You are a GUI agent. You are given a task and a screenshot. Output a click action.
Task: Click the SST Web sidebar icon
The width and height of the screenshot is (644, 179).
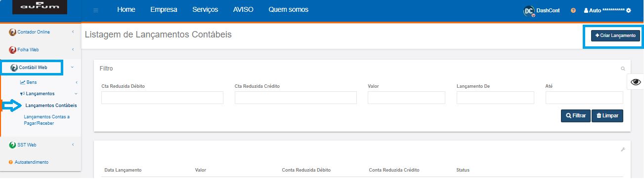(13, 145)
